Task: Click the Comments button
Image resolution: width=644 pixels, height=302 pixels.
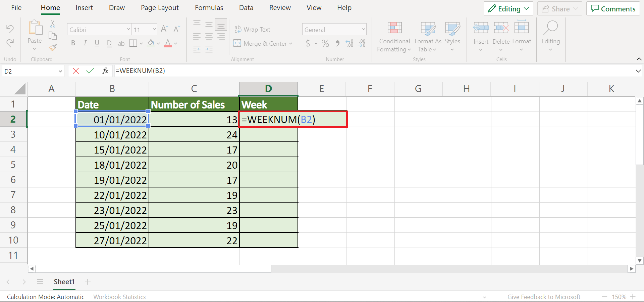Action: click(x=613, y=9)
